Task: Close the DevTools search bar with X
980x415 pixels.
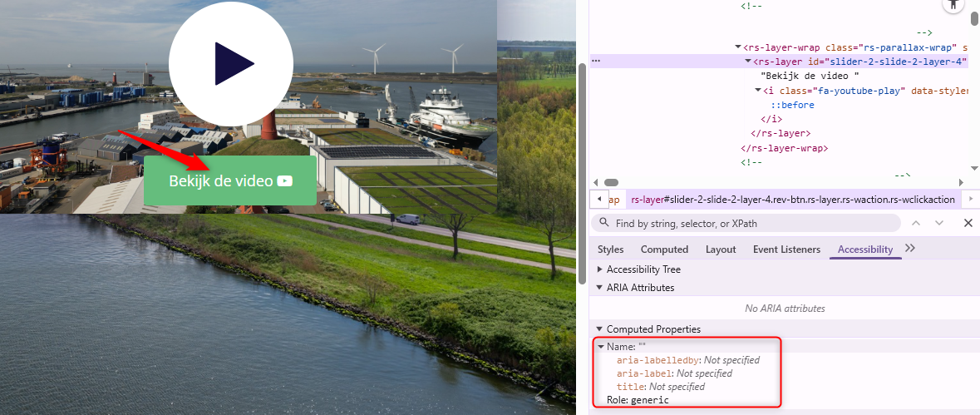Action: point(968,223)
